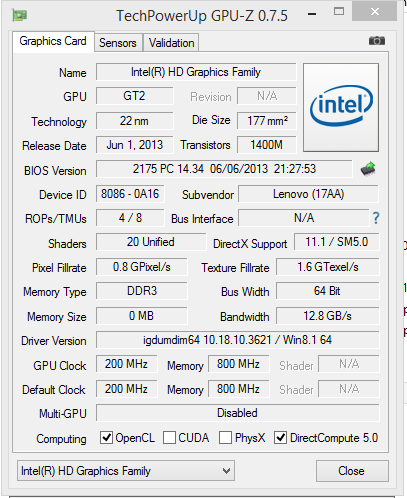407x498 pixels.
Task: Toggle the CUDA checkbox
Action: pyautogui.click(x=169, y=437)
